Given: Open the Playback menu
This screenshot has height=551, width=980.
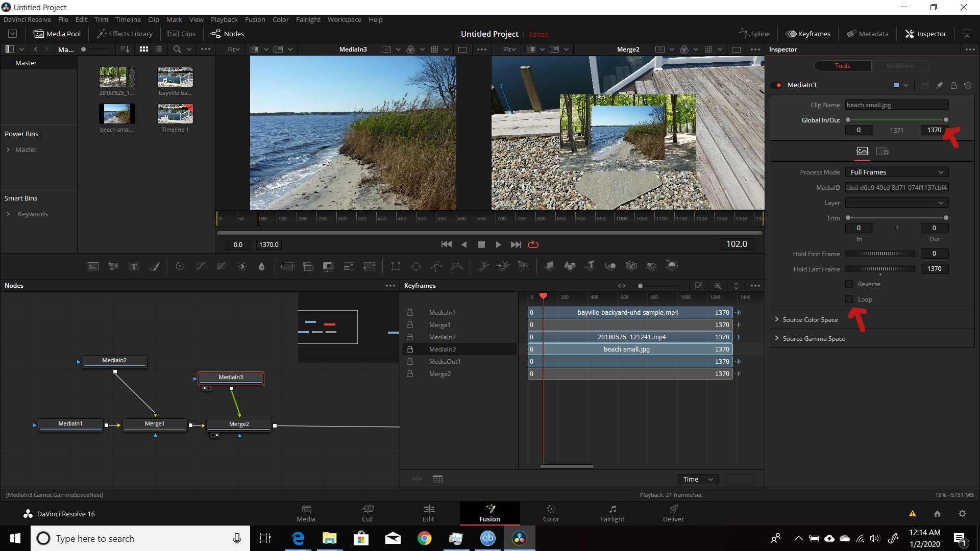Looking at the screenshot, I should 224,19.
